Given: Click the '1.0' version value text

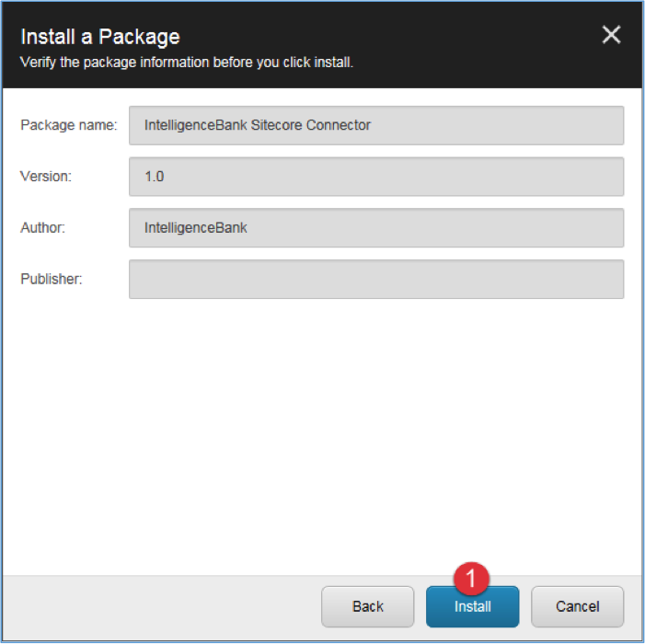Looking at the screenshot, I should click(155, 177).
